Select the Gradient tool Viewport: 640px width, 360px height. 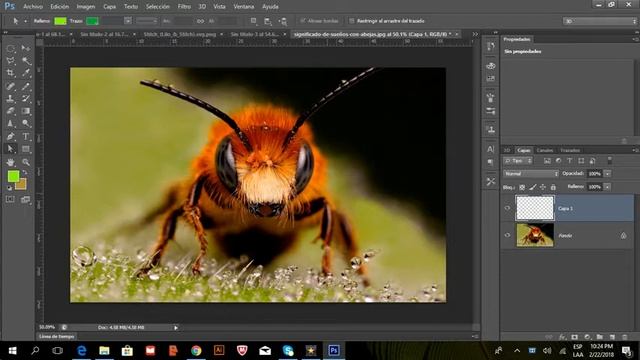click(26, 111)
